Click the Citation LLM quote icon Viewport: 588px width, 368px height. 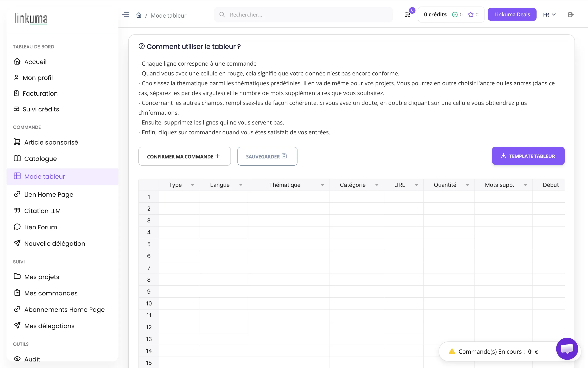click(17, 210)
